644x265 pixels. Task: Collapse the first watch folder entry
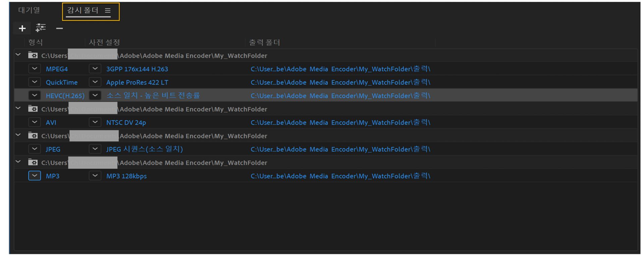tap(18, 55)
